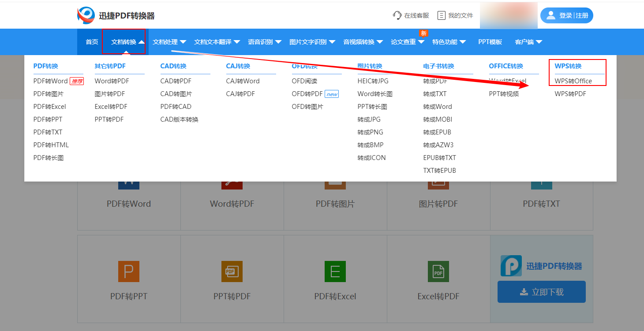The width and height of the screenshot is (644, 331).
Task: Open the PPT转视频 link
Action: pyautogui.click(x=504, y=94)
